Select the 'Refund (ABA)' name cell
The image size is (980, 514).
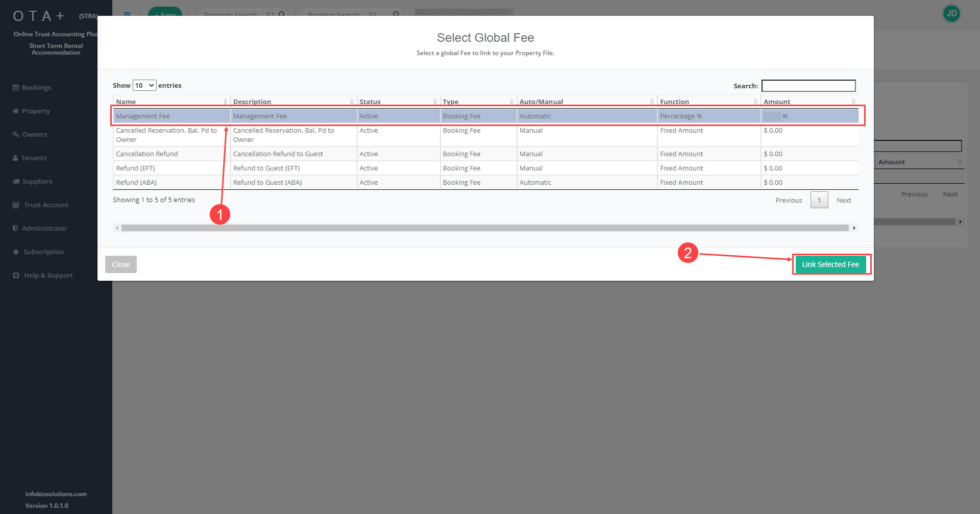click(x=172, y=183)
